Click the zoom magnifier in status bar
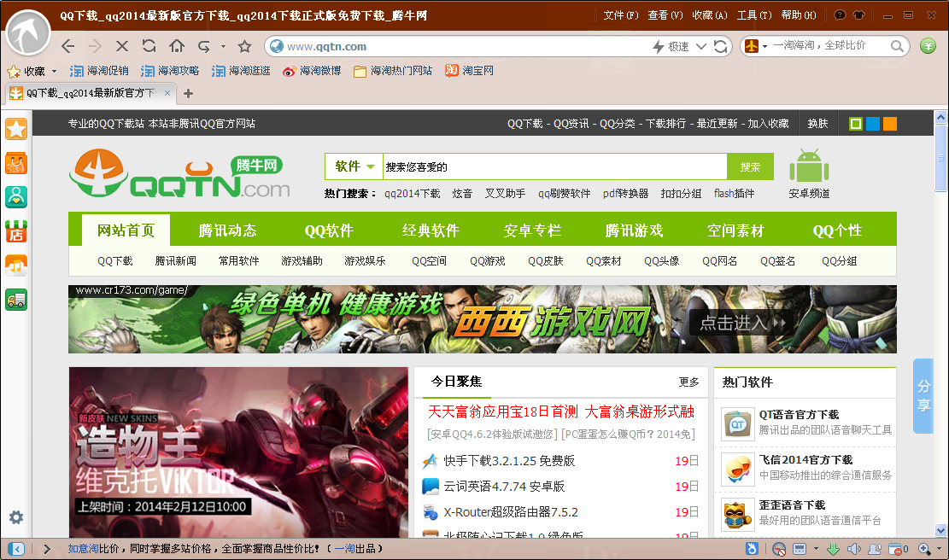Viewport: 949px width, 560px height. click(924, 549)
